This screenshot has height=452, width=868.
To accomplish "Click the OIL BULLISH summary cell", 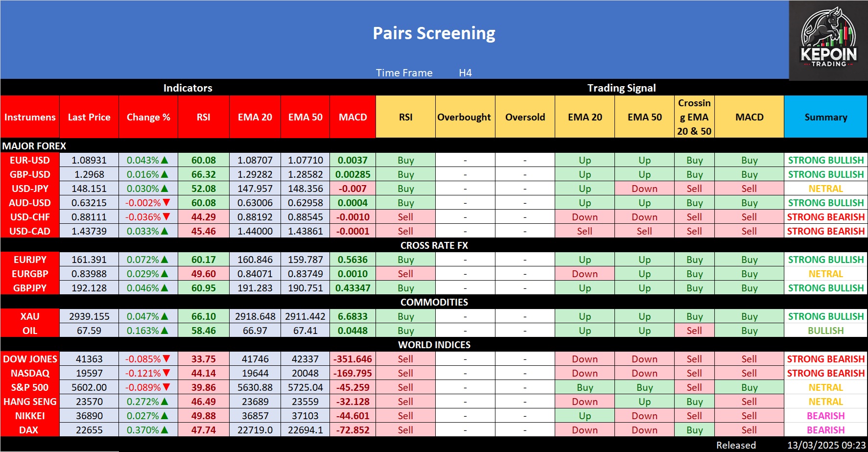I will 825,331.
